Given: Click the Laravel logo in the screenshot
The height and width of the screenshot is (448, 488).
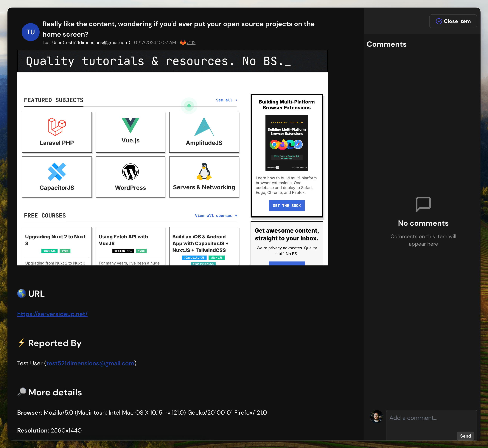Looking at the screenshot, I should tap(57, 127).
